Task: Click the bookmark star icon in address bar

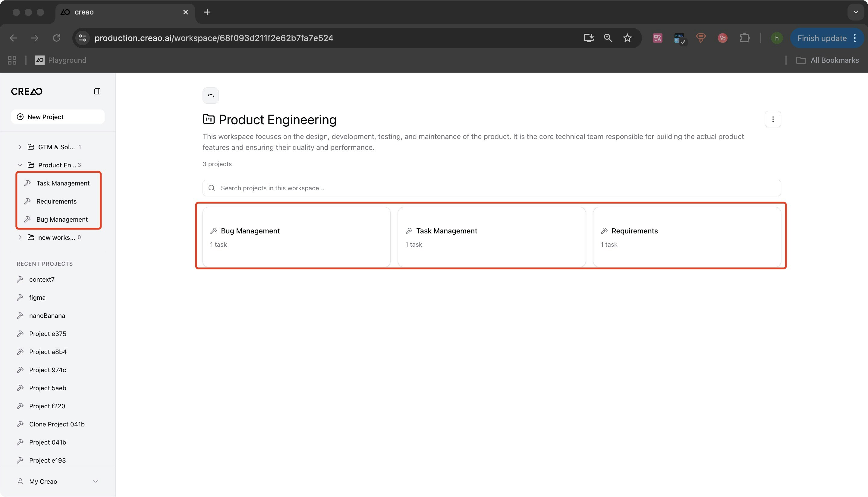Action: pos(627,38)
